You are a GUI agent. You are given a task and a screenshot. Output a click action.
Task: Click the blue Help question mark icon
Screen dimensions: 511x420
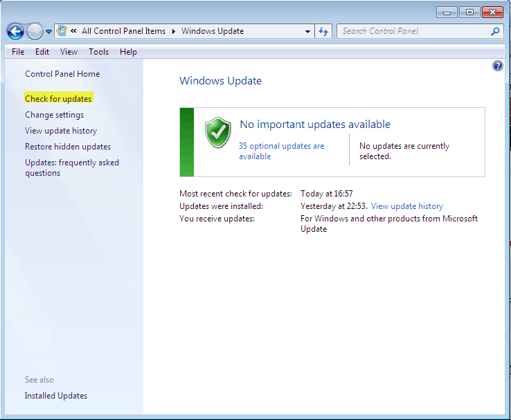click(x=498, y=66)
